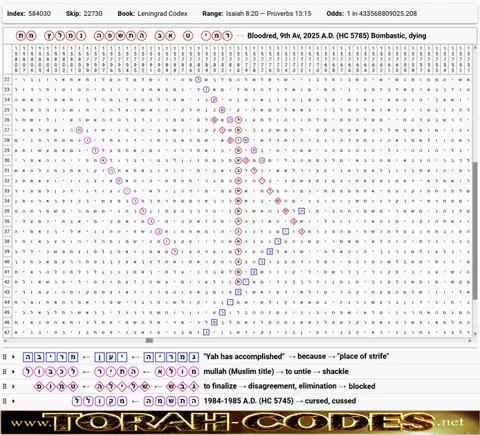Click the blue boxed letter in grid row 45
480x435 pixels.
[x=222, y=312]
